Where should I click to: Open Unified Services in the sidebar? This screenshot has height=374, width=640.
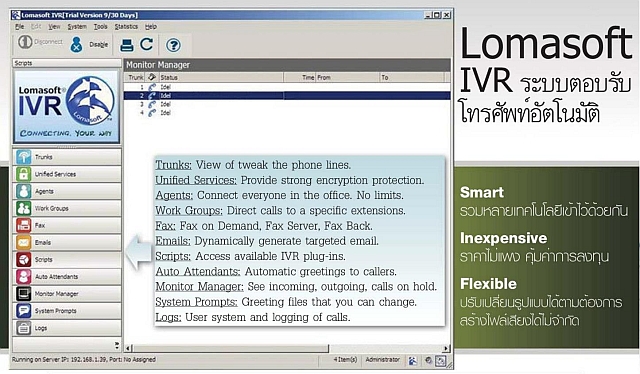point(67,174)
